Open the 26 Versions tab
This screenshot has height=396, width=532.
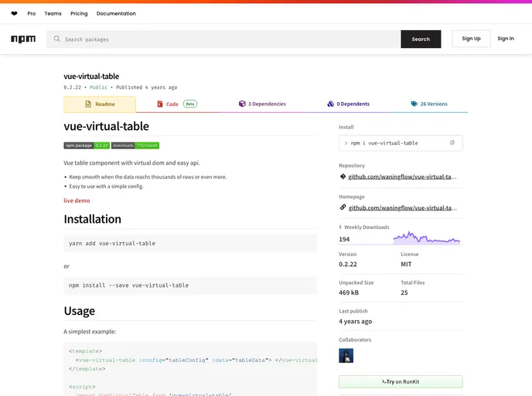click(x=429, y=104)
